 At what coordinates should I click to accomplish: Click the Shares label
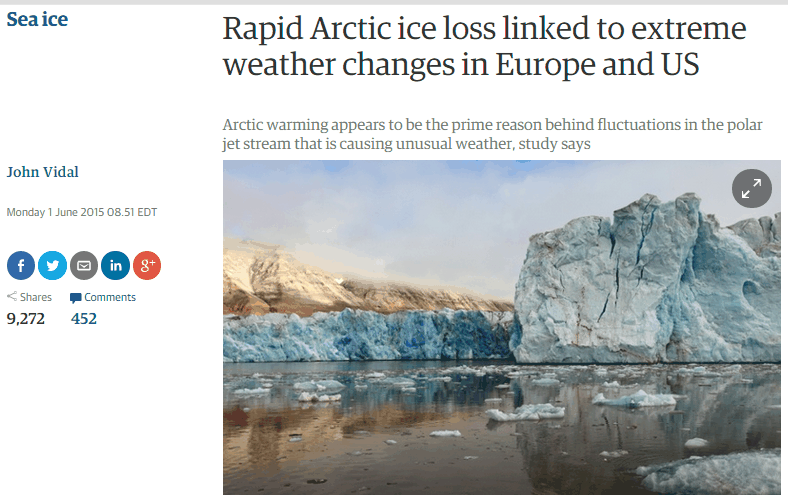(x=36, y=297)
